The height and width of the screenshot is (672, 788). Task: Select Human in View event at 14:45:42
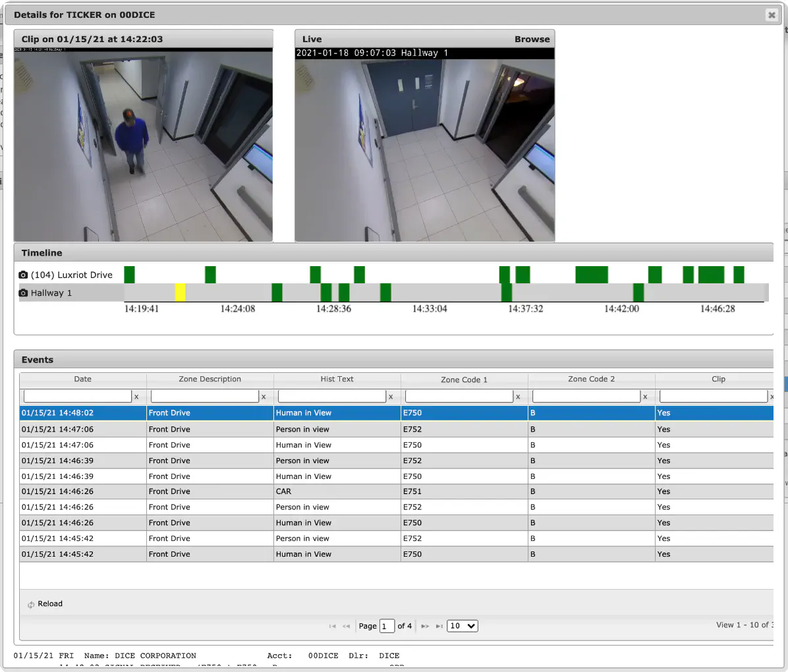point(396,554)
